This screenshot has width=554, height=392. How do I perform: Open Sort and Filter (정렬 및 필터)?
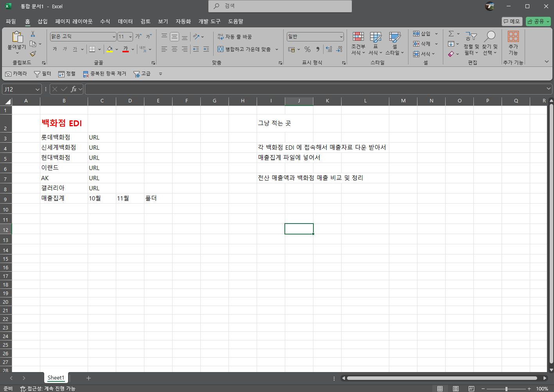coord(471,43)
